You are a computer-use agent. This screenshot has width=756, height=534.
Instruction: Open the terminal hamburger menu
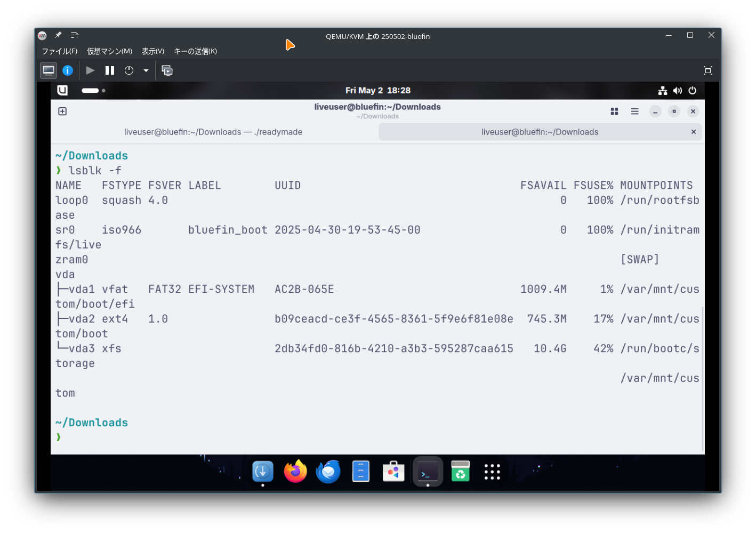[x=635, y=111]
